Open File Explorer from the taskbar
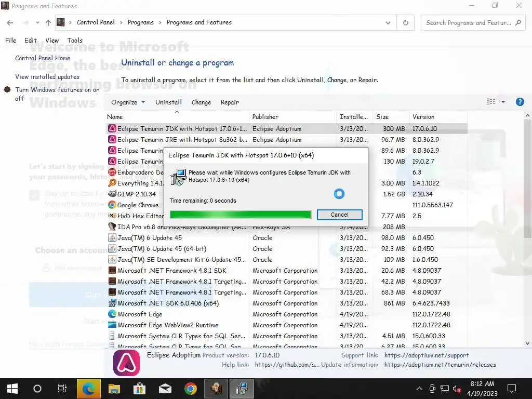Image resolution: width=532 pixels, height=399 pixels. [114, 389]
